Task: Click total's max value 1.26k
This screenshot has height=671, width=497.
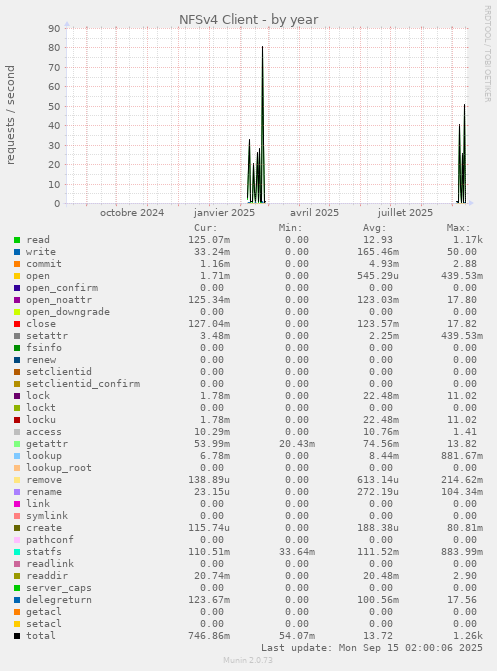Action: coord(468,636)
